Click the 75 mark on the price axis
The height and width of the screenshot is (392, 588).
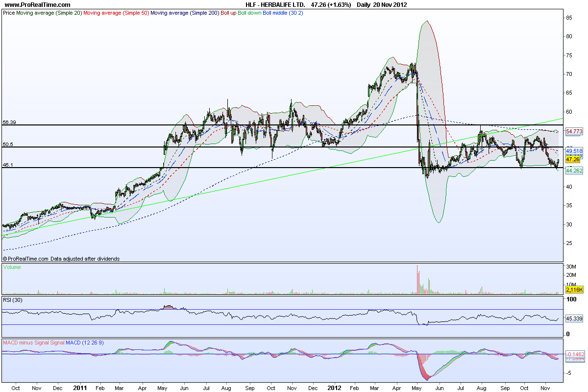(569, 55)
